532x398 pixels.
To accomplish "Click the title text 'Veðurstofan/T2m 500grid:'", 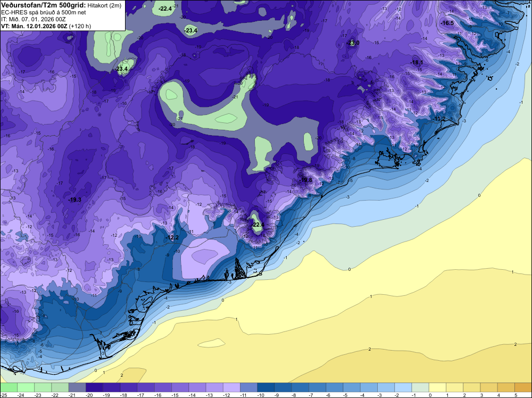I will 44,5.
